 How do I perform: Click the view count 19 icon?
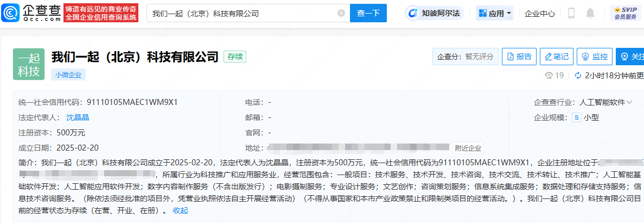tap(549, 76)
